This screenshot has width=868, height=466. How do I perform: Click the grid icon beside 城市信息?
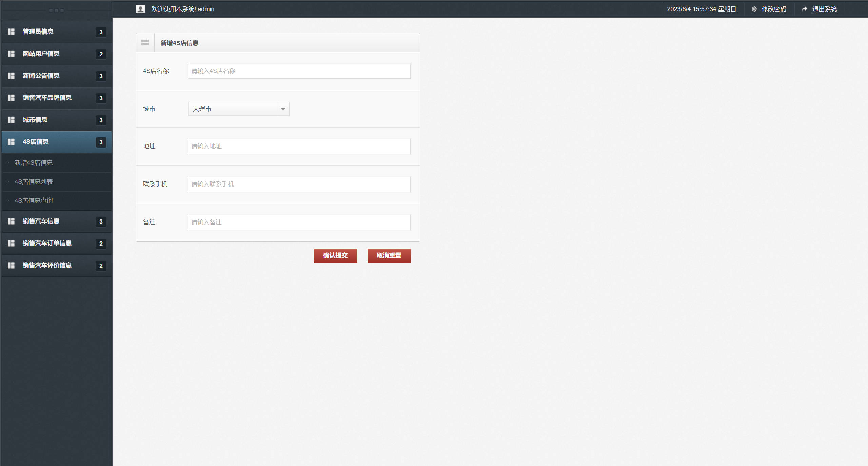pos(11,120)
